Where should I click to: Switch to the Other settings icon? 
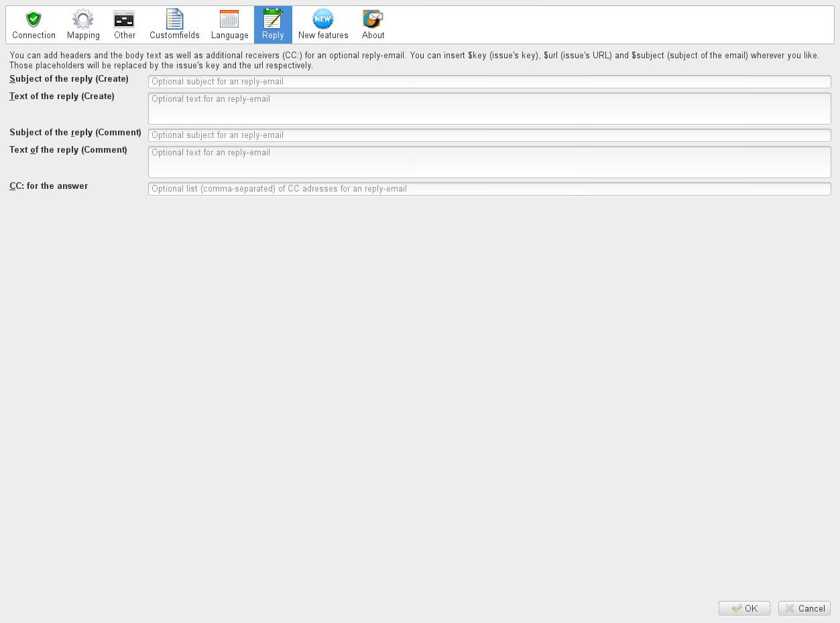(124, 19)
